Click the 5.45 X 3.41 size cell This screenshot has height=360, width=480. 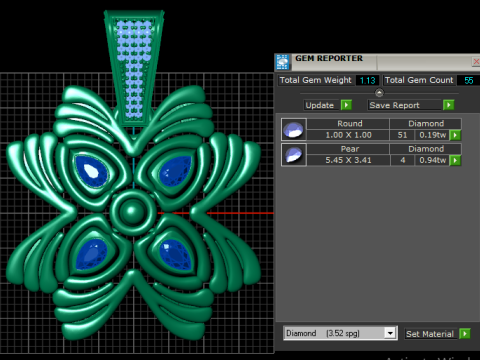pos(349,160)
